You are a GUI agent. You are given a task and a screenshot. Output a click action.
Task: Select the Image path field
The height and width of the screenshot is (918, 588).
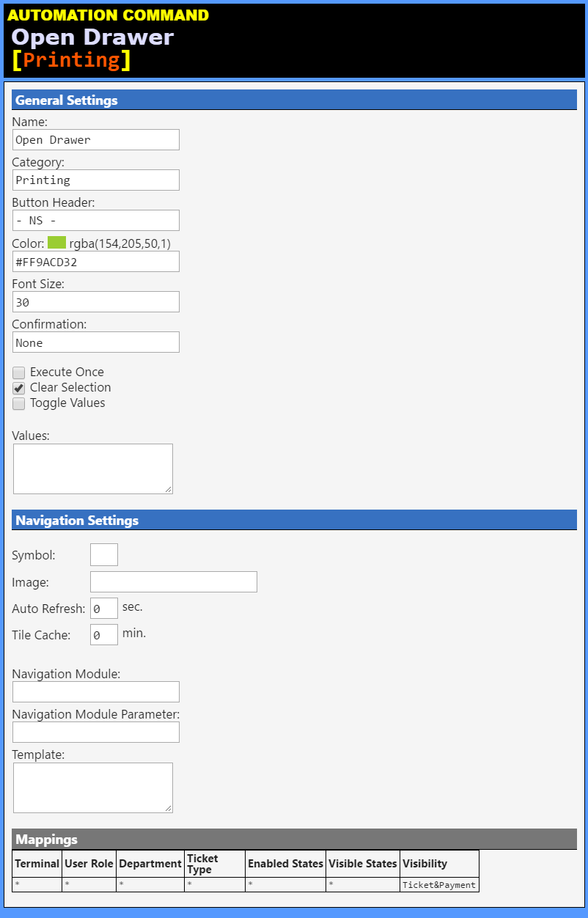(173, 581)
